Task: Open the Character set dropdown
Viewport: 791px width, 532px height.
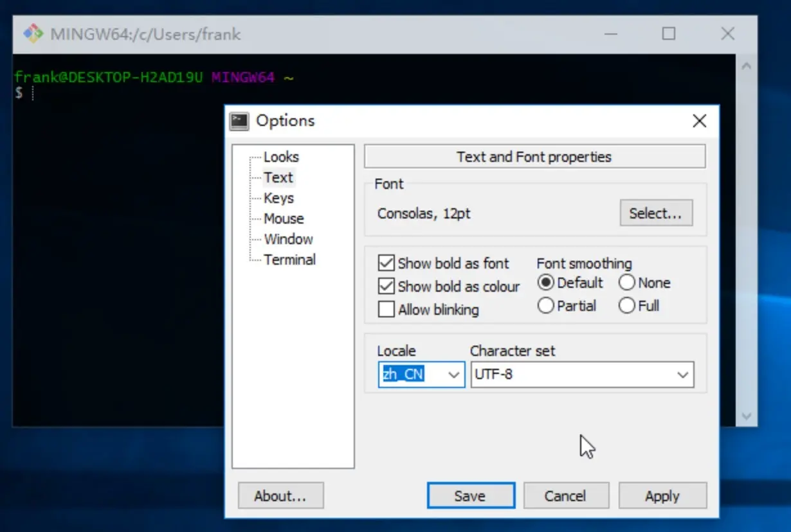Action: pyautogui.click(x=683, y=375)
